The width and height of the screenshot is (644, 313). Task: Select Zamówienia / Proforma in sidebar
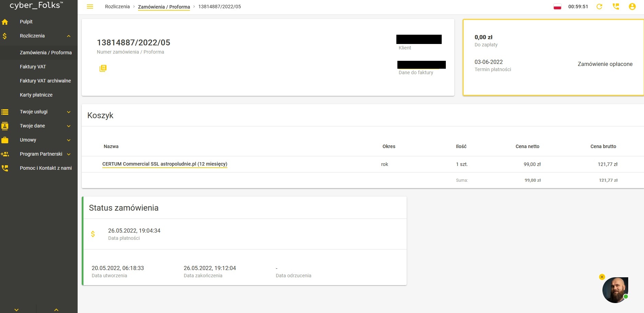pyautogui.click(x=46, y=53)
